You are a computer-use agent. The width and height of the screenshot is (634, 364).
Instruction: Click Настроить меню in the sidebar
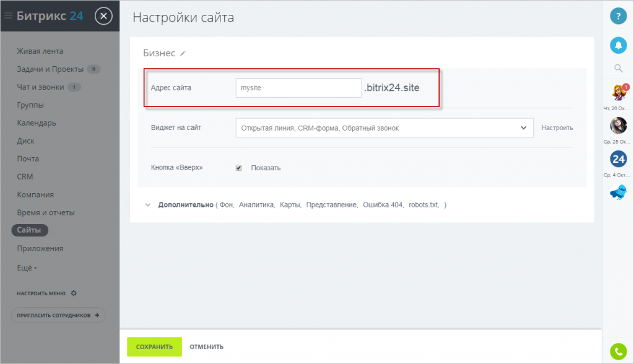point(41,293)
